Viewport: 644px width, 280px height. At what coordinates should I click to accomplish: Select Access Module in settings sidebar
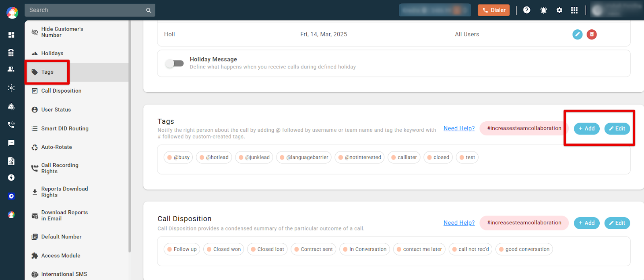point(76,255)
